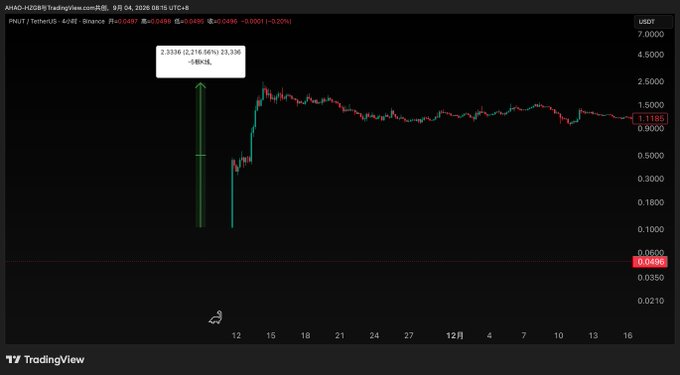Screen dimensions: 680x375
Task: Click the 0.3000 price axis label
Action: [651, 179]
